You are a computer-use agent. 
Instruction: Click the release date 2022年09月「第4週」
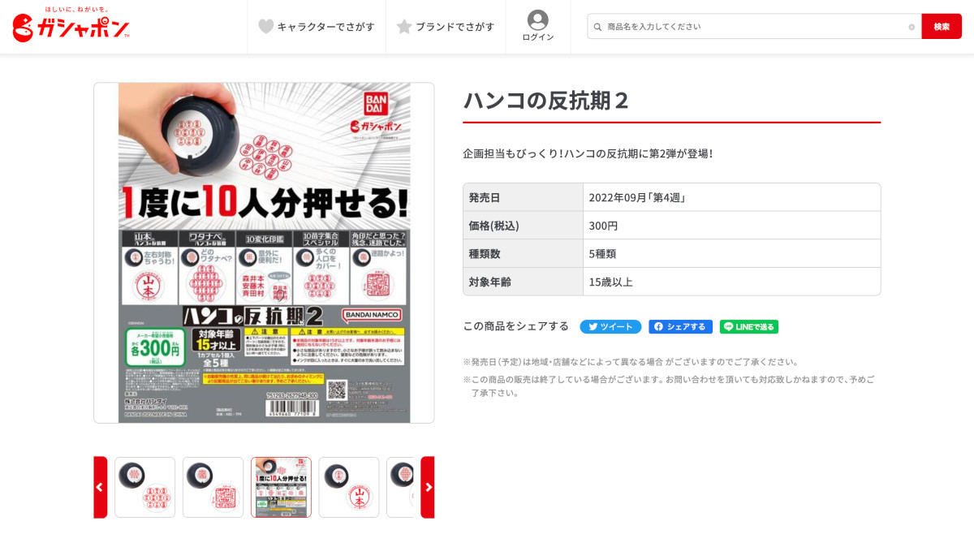coord(637,197)
